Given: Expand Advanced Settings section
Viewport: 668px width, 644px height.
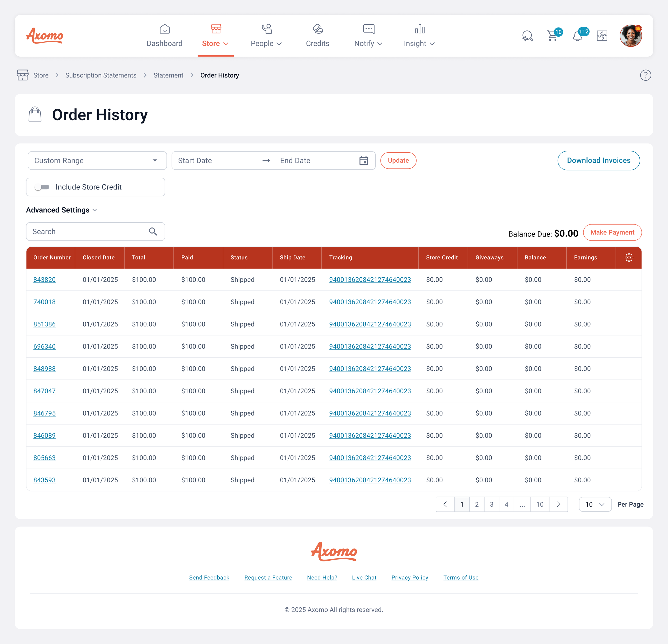Looking at the screenshot, I should pyautogui.click(x=61, y=210).
